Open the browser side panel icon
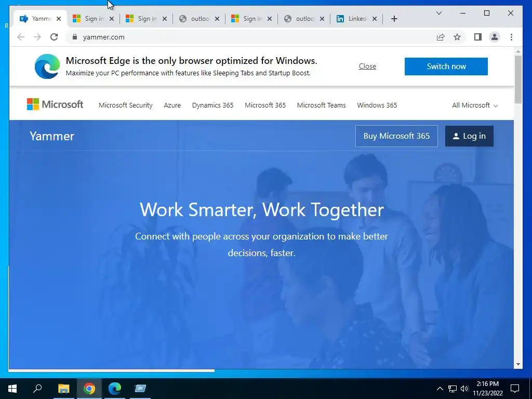Image resolution: width=532 pixels, height=399 pixels. [478, 37]
